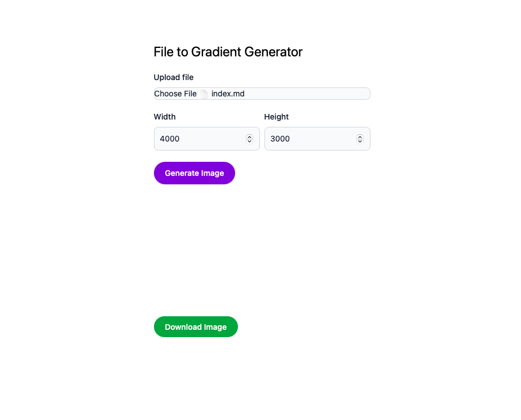The image size is (521, 420).
Task: Click the 3000 value in Height
Action: 280,139
